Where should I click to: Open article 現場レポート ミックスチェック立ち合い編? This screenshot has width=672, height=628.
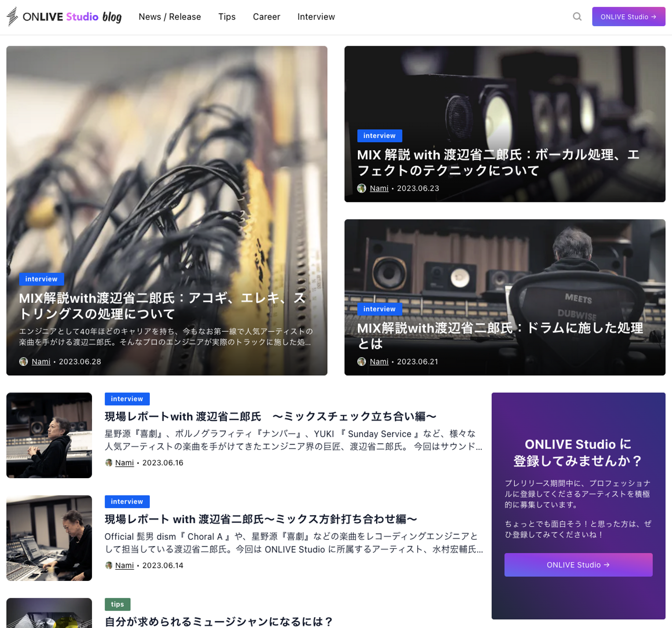coord(271,416)
